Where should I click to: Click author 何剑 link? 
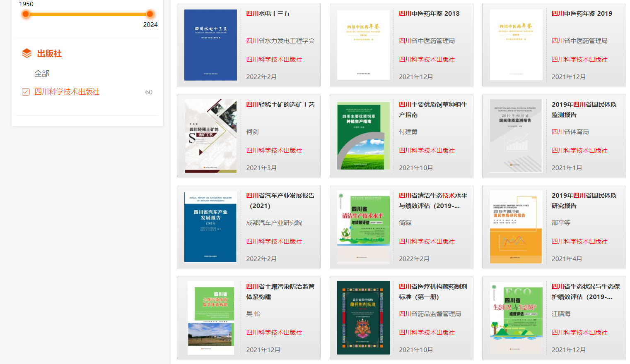pyautogui.click(x=252, y=132)
